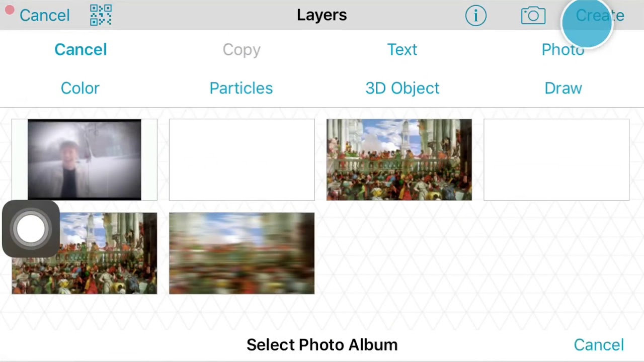The image size is (644, 362).
Task: Select Create in the top bar
Action: tap(600, 16)
